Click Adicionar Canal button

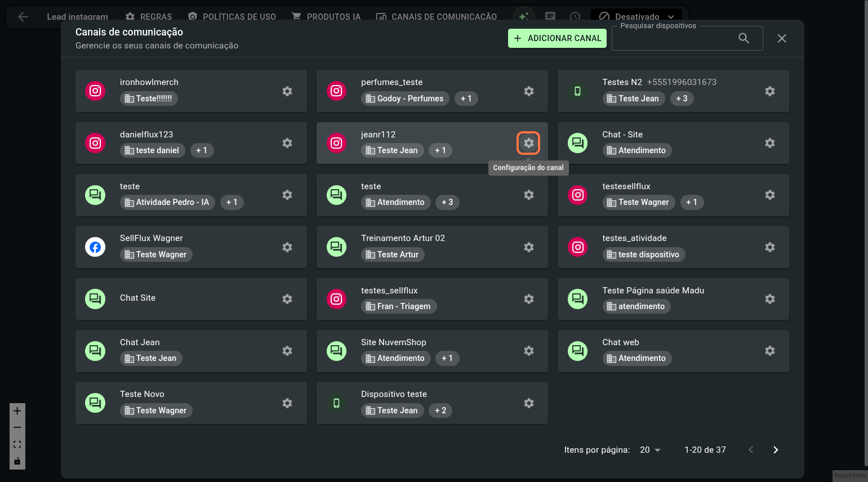(x=557, y=38)
